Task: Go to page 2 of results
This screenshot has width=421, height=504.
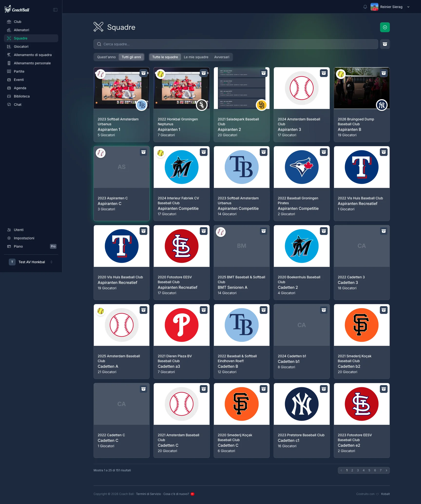Action: click(352, 470)
